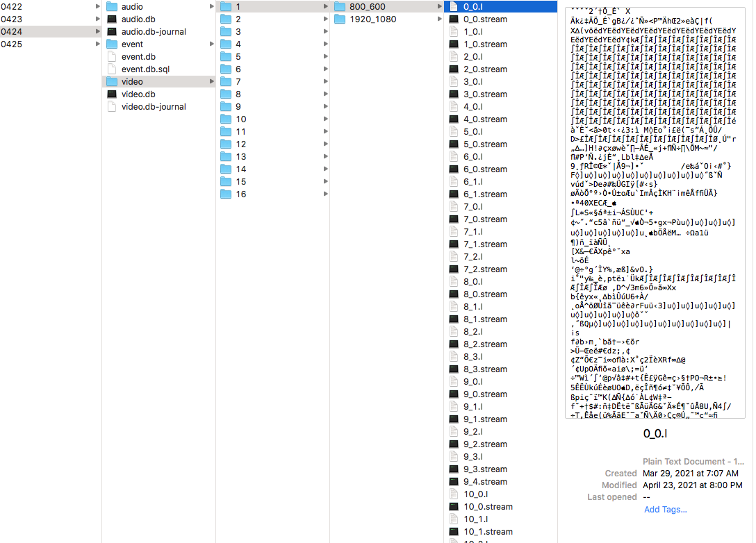Click the 3_0.stream file icon
756x543 pixels.
tap(454, 94)
